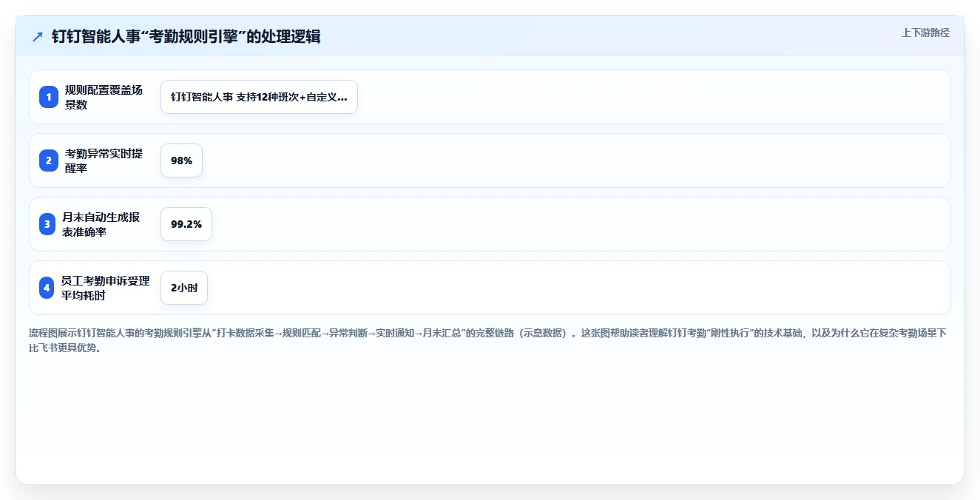The height and width of the screenshot is (500, 980).
Task: Select step number badge 2
Action: pyautogui.click(x=48, y=161)
